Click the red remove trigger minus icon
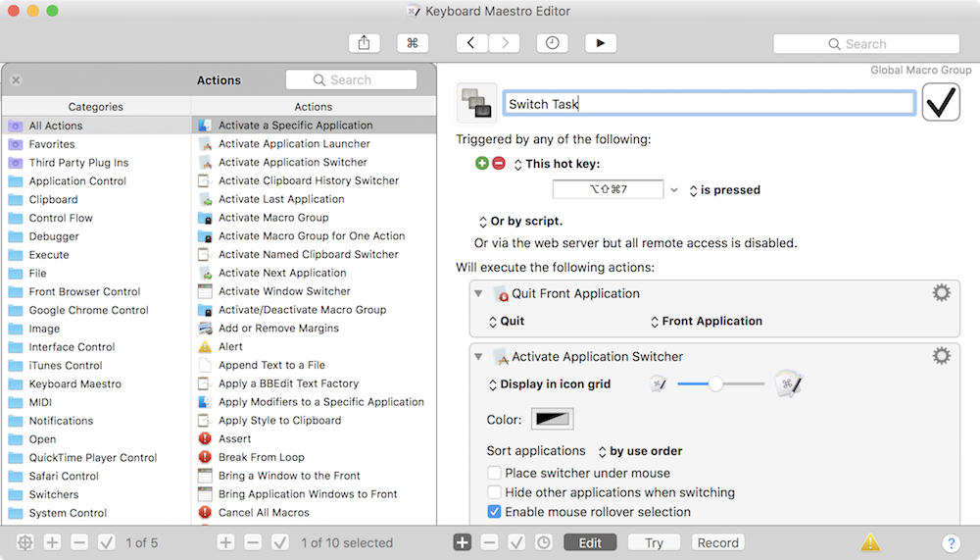Viewport: 980px width, 560px height. (499, 164)
